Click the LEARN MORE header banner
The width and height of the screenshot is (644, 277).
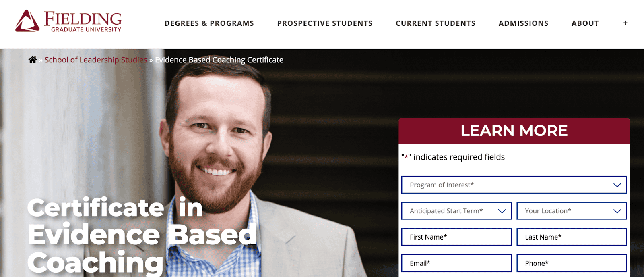(x=514, y=130)
